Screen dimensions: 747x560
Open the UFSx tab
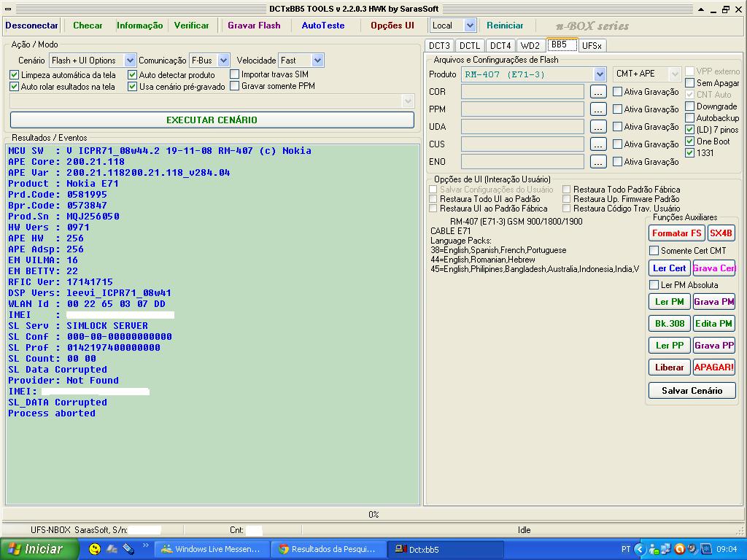[592, 46]
